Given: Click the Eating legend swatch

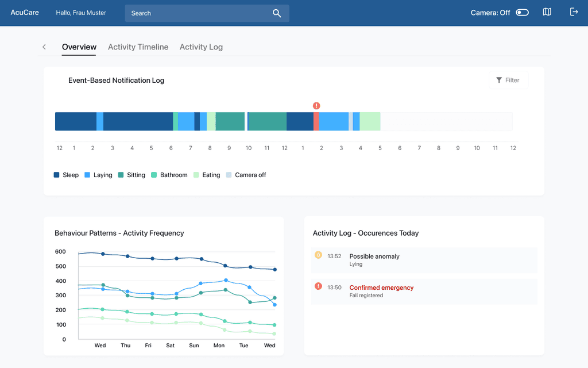Looking at the screenshot, I should (196, 175).
